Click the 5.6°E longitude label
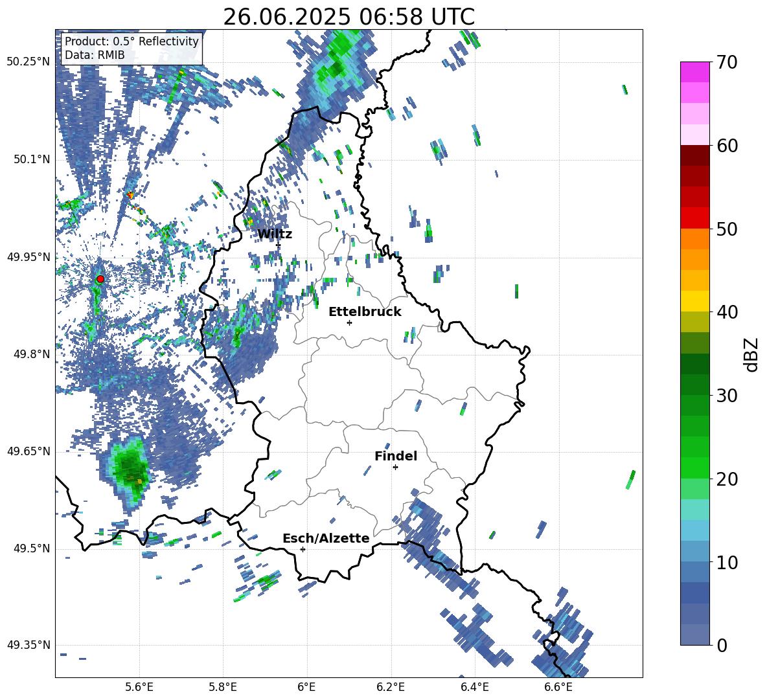The width and height of the screenshot is (767, 700). coord(139,687)
